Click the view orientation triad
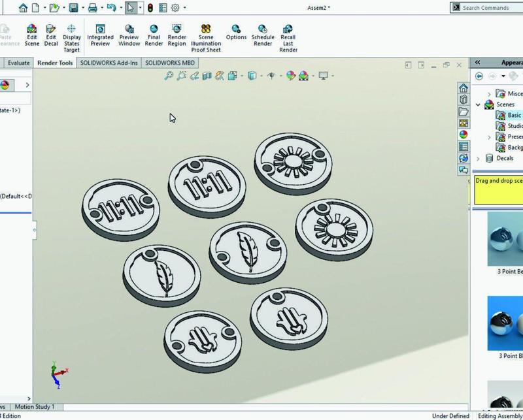Image resolution: width=523 pixels, height=420 pixels. click(59, 375)
